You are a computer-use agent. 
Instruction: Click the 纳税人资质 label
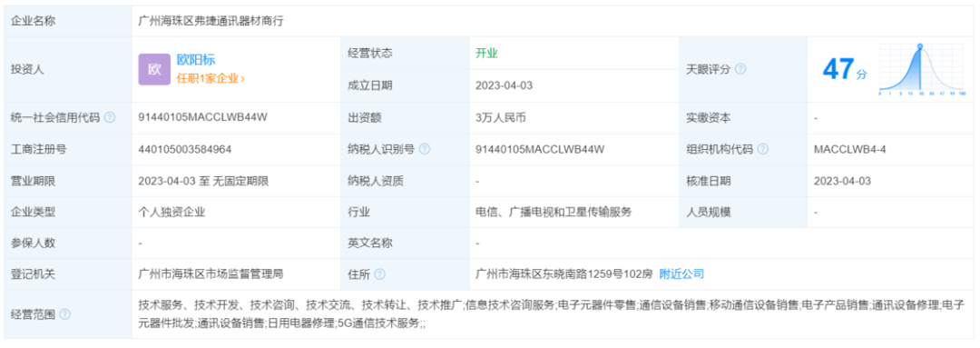[376, 181]
